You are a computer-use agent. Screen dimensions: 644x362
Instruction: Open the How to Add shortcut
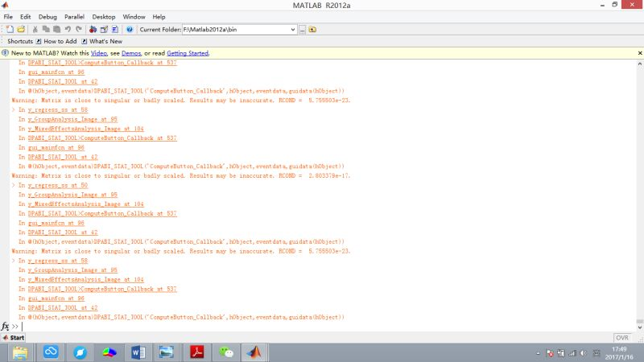click(56, 41)
